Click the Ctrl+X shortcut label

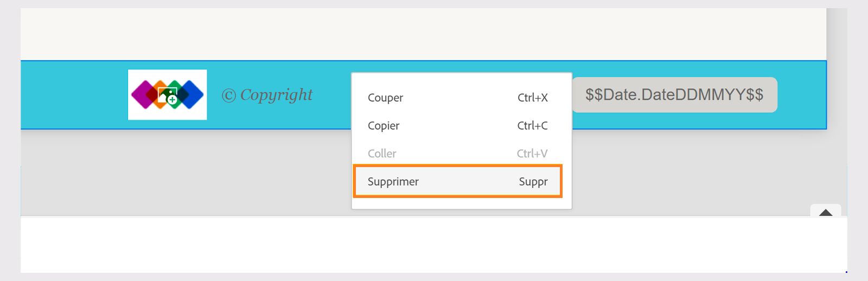click(x=532, y=98)
